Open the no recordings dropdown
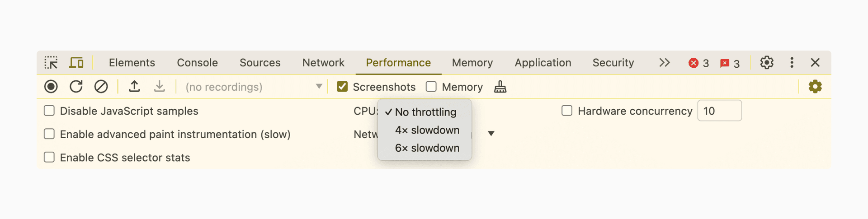This screenshot has width=868, height=219. (x=253, y=87)
